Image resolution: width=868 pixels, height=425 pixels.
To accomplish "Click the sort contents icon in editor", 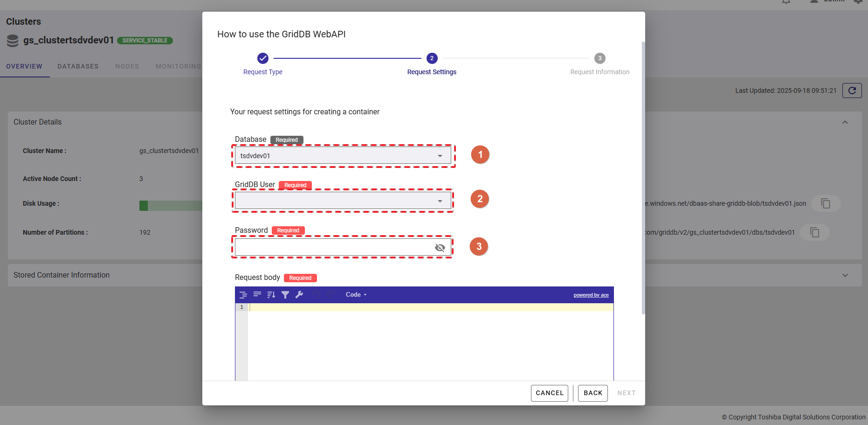I will tap(271, 295).
